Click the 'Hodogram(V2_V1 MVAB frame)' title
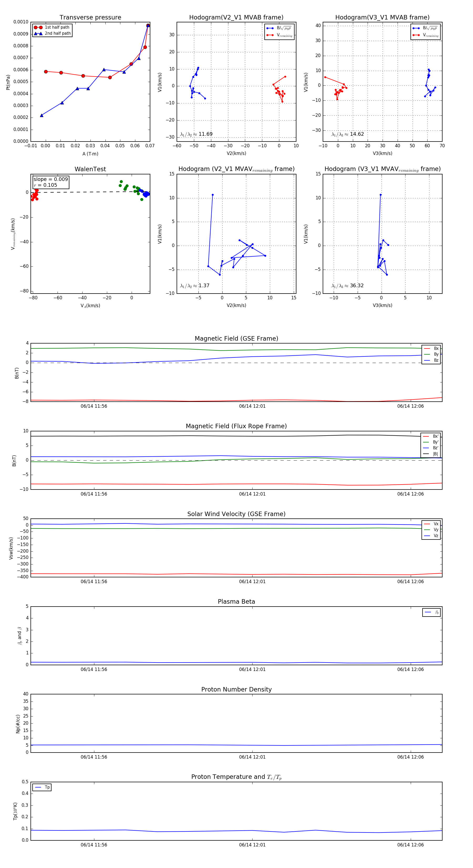The width and height of the screenshot is (473, 868). click(236, 18)
